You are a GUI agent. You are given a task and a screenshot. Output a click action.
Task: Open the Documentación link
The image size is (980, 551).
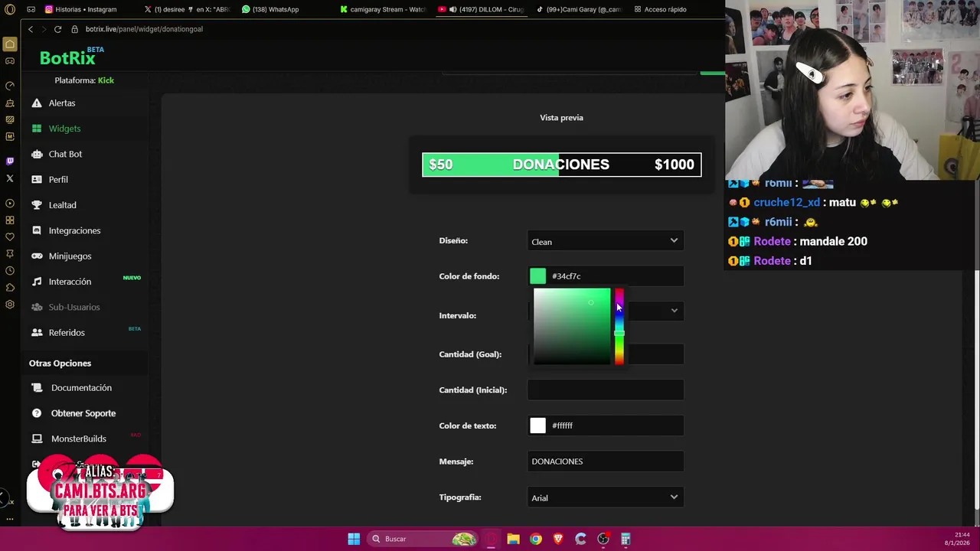(81, 387)
